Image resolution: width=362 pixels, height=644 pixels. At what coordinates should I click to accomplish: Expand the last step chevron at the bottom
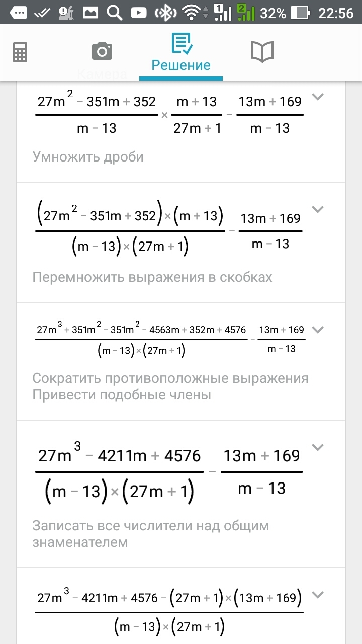(318, 595)
